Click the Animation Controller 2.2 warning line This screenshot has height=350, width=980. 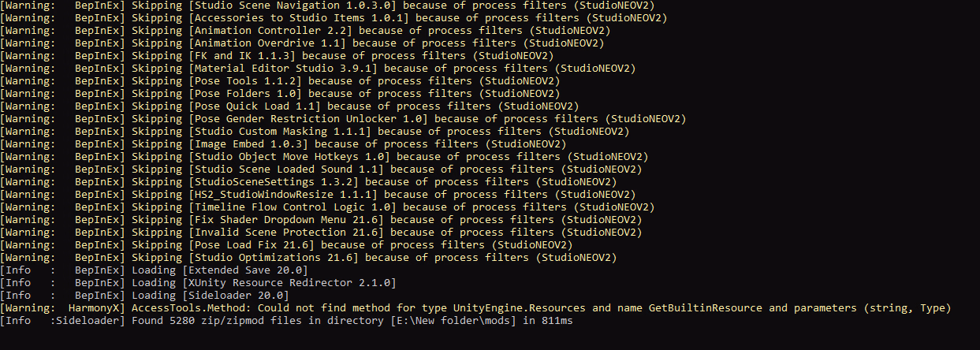tap(304, 31)
